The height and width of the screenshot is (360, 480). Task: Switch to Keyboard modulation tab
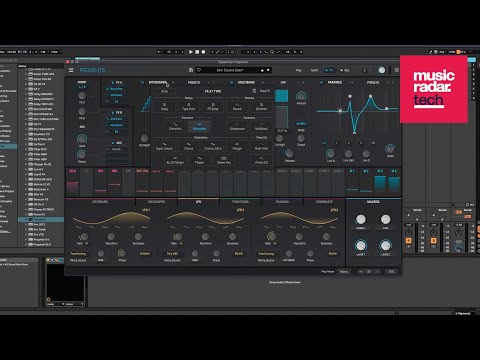coord(100,202)
